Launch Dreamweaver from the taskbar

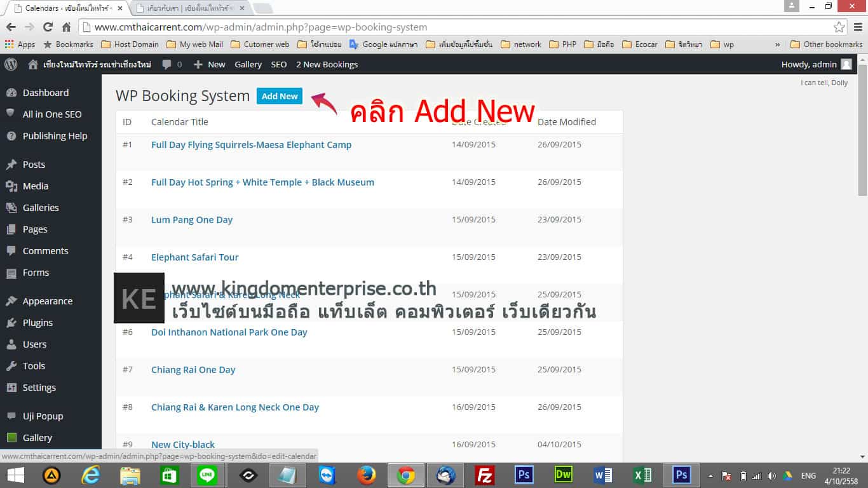(564, 475)
